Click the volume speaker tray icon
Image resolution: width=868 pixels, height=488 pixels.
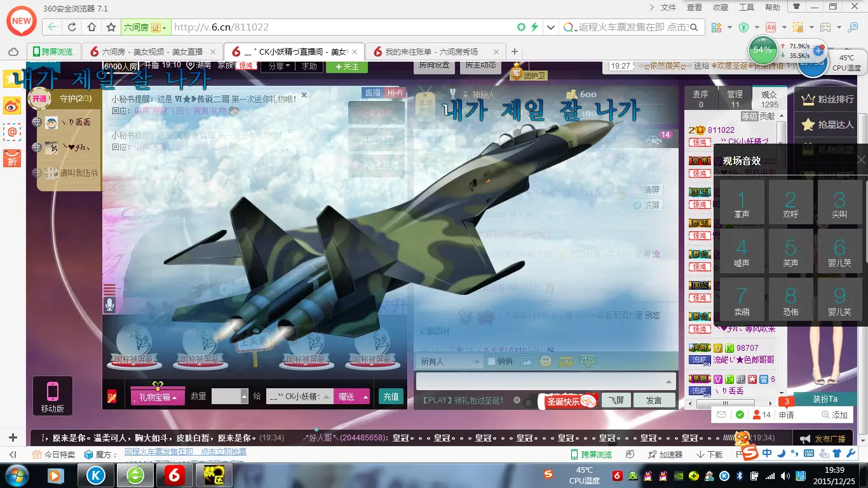point(785,475)
